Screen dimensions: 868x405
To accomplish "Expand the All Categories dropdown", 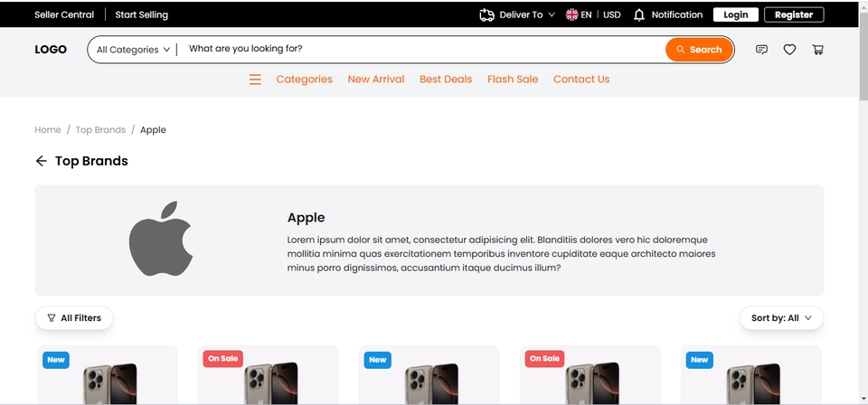I will pyautogui.click(x=133, y=50).
